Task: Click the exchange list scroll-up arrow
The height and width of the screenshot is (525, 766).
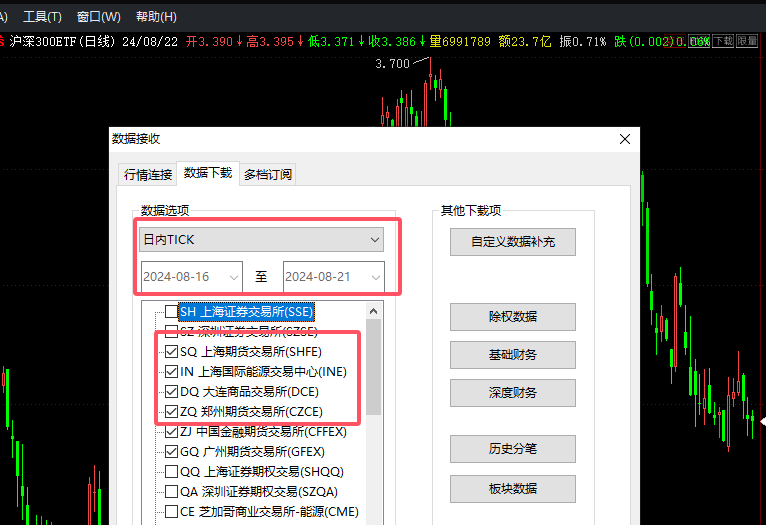Action: click(x=374, y=311)
